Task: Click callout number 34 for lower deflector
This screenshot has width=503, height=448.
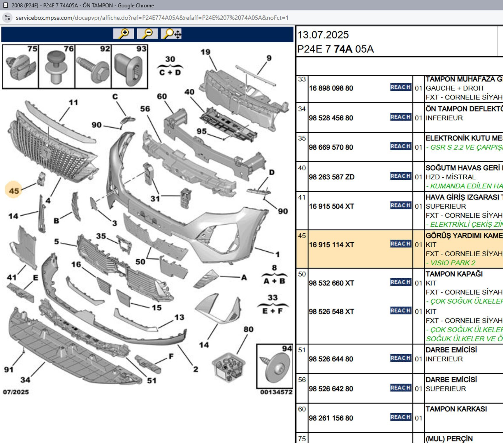Action: pyautogui.click(x=25, y=380)
